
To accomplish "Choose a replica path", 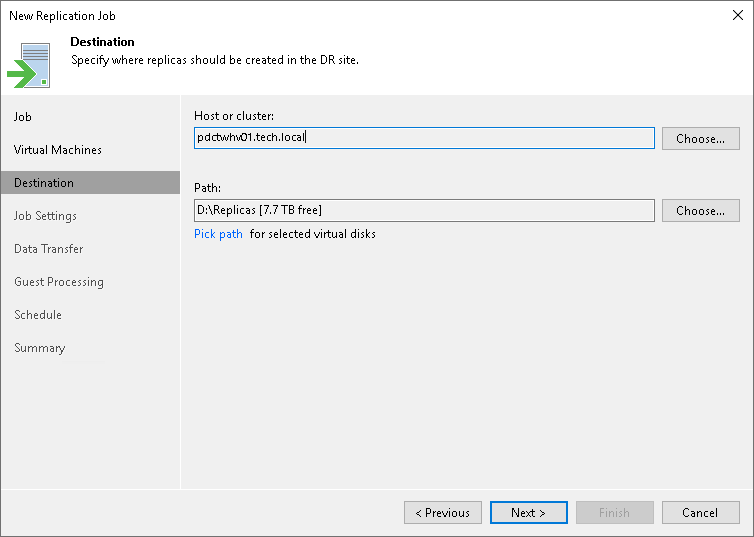I will point(700,210).
